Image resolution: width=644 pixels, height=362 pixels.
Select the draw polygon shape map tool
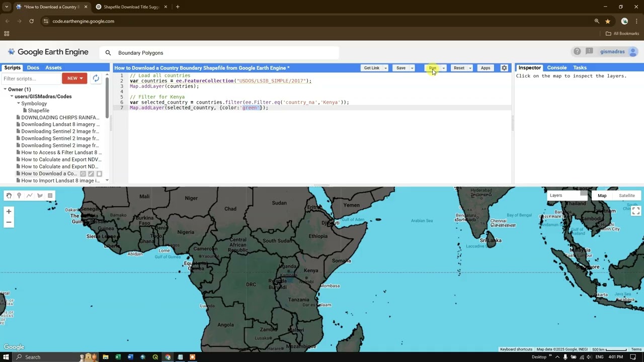pos(40,196)
